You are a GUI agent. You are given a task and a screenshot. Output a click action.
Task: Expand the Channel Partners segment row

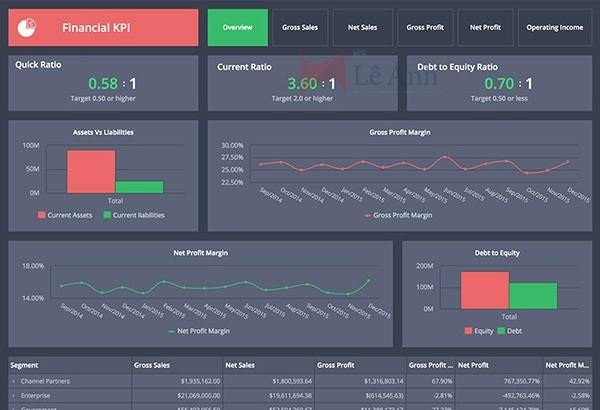[x=13, y=381]
